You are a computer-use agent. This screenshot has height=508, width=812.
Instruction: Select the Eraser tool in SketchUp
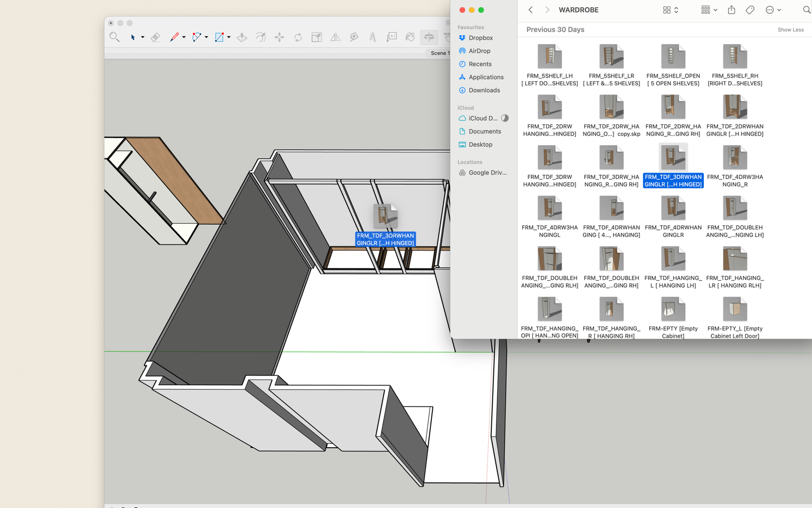156,37
